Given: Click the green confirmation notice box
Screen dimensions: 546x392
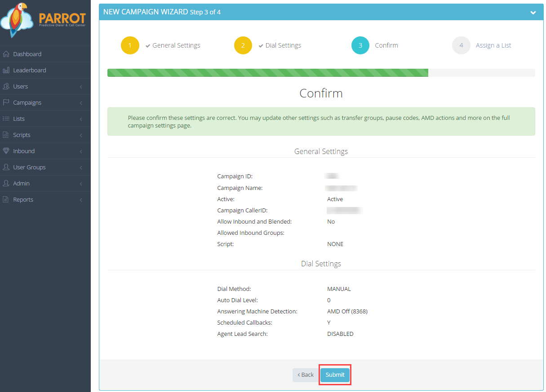Looking at the screenshot, I should [x=321, y=122].
